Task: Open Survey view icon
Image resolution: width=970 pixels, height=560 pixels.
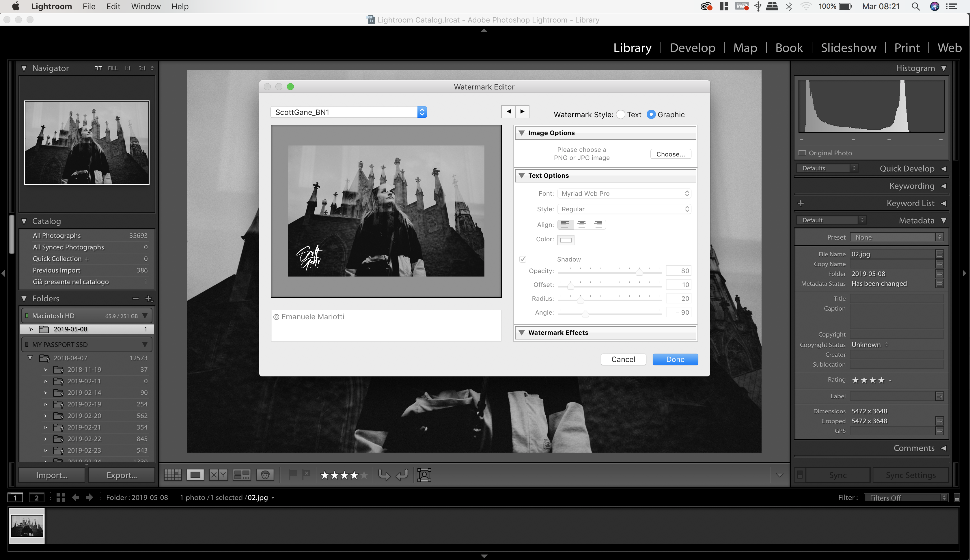Action: [x=242, y=475]
